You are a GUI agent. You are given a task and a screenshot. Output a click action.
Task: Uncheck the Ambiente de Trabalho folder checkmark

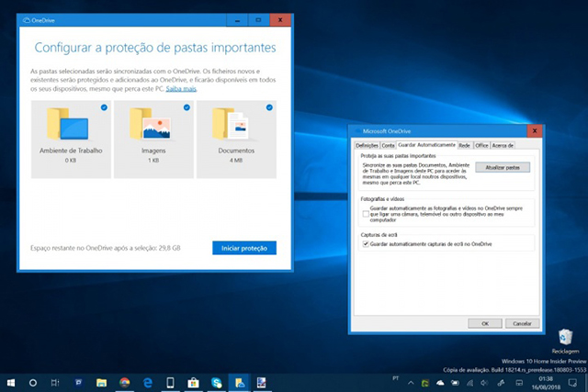[104, 107]
